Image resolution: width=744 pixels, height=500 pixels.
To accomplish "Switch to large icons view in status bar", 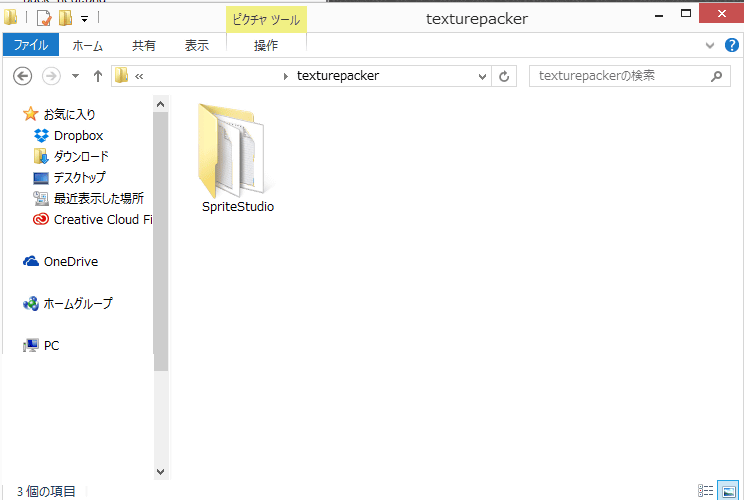I will click(728, 491).
